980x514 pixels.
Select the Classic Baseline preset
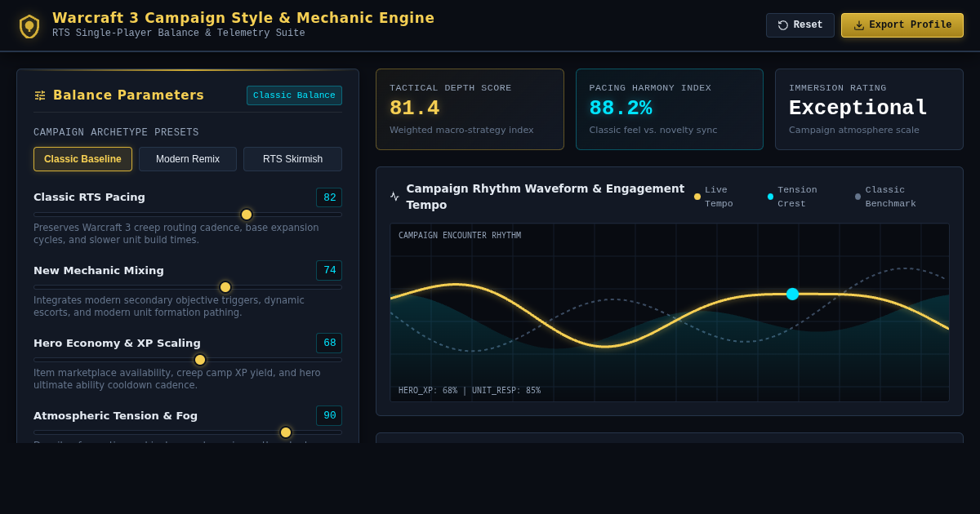[82, 159]
